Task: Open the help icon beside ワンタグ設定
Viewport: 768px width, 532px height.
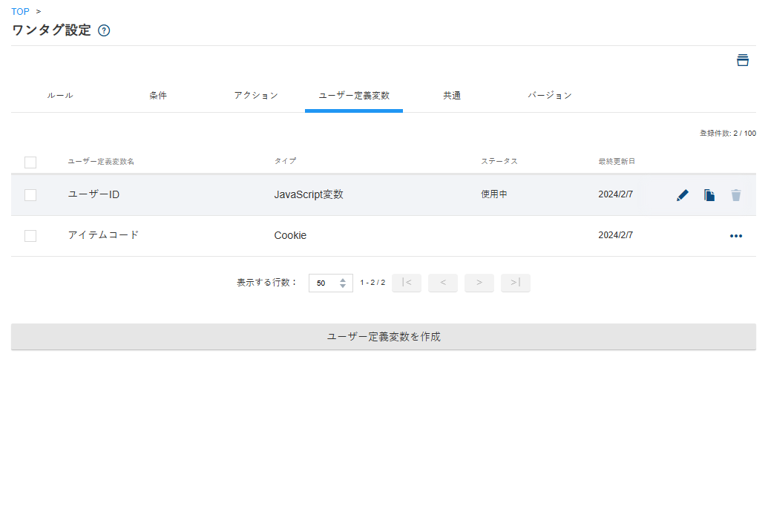Action: (x=104, y=30)
